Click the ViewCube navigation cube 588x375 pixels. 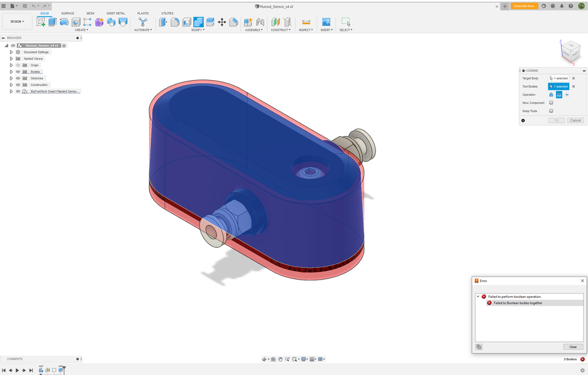tap(570, 52)
